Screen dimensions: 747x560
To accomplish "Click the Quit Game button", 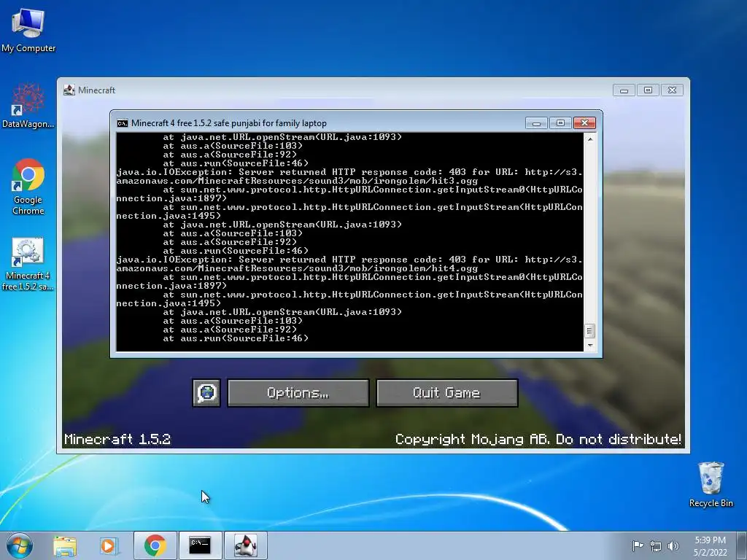I will [447, 393].
